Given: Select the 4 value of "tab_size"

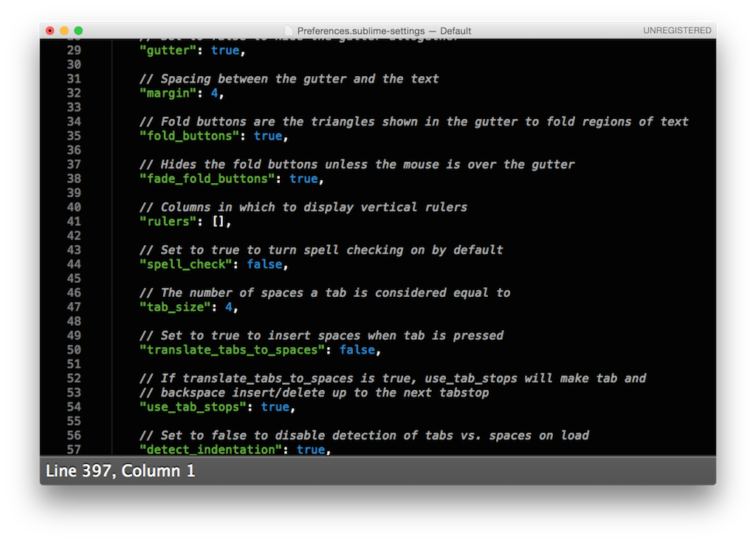Looking at the screenshot, I should (x=229, y=306).
